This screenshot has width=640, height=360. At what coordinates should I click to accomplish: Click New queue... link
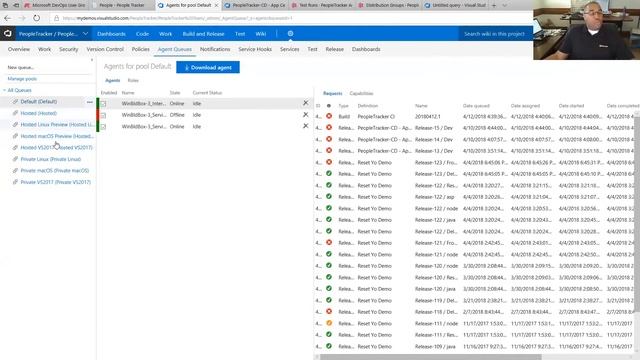click(x=21, y=67)
